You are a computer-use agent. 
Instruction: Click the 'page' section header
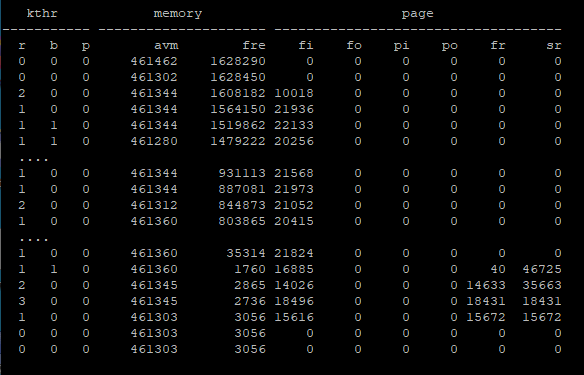[418, 15]
